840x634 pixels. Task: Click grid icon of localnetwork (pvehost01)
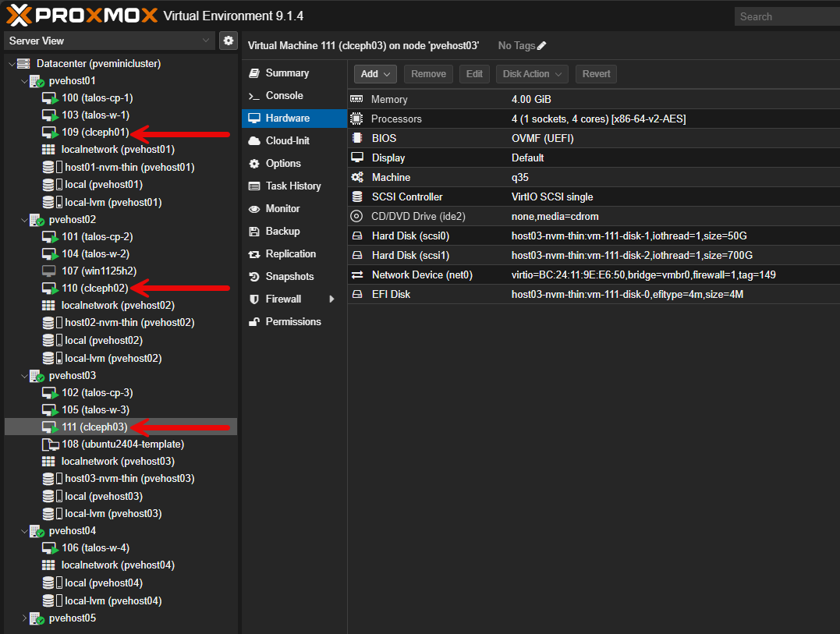[48, 150]
